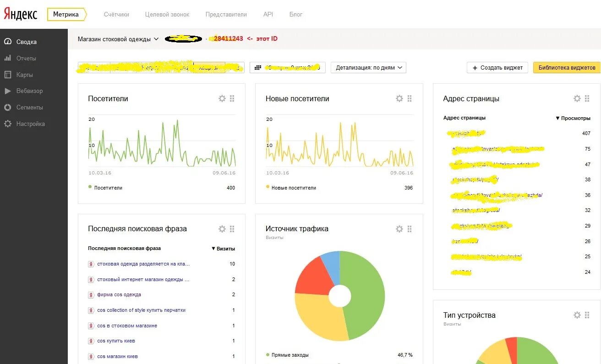Click the Сводка dashboard icon in sidebar
Image resolution: width=601 pixels, height=364 pixels.
7,42
